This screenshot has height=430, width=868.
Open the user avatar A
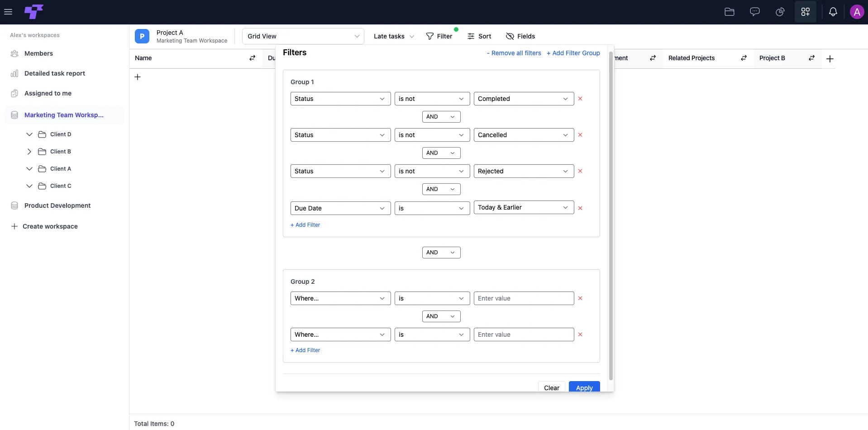[857, 12]
